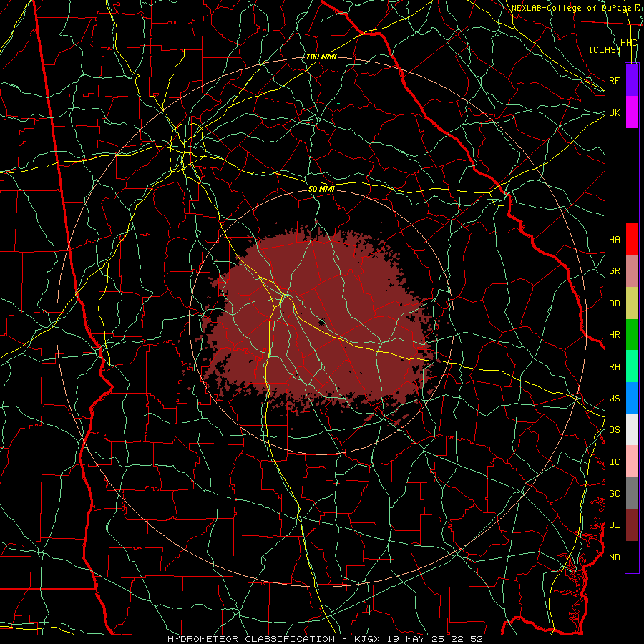
Task: Click the DS legend label
Action: pyautogui.click(x=614, y=430)
